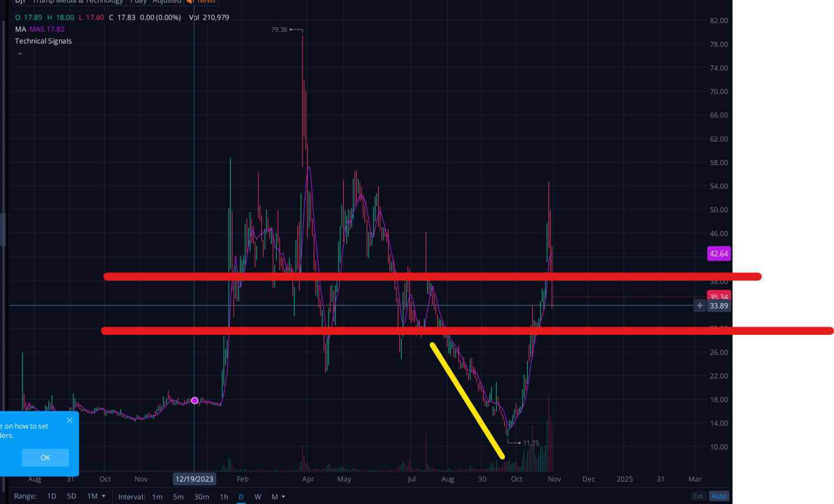The image size is (834, 504).
Task: Click the 79.38 high price label
Action: point(279,29)
